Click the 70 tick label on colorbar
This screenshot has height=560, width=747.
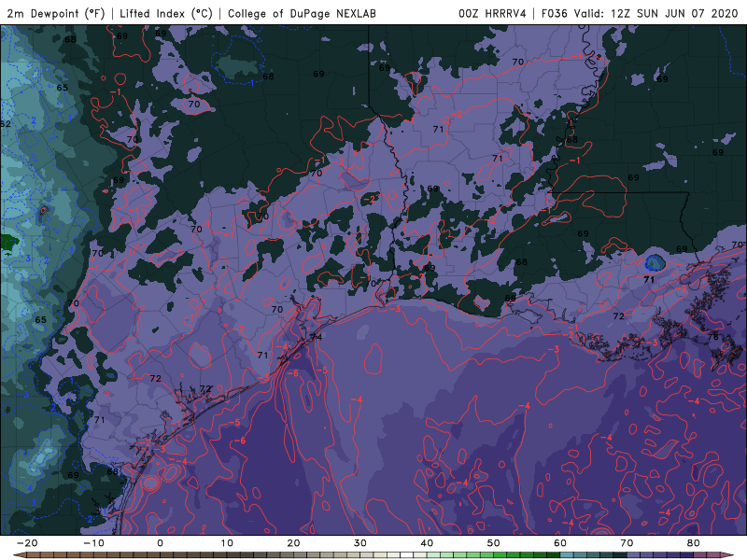(x=627, y=543)
